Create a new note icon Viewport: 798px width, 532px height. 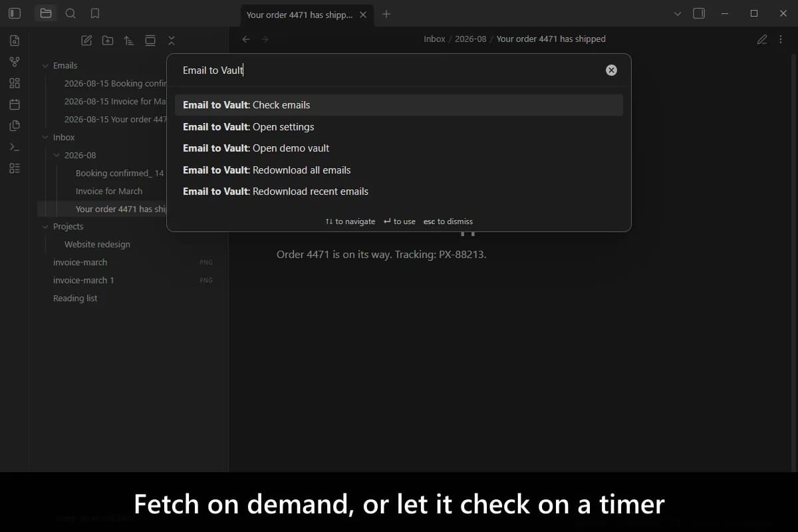tap(86, 41)
